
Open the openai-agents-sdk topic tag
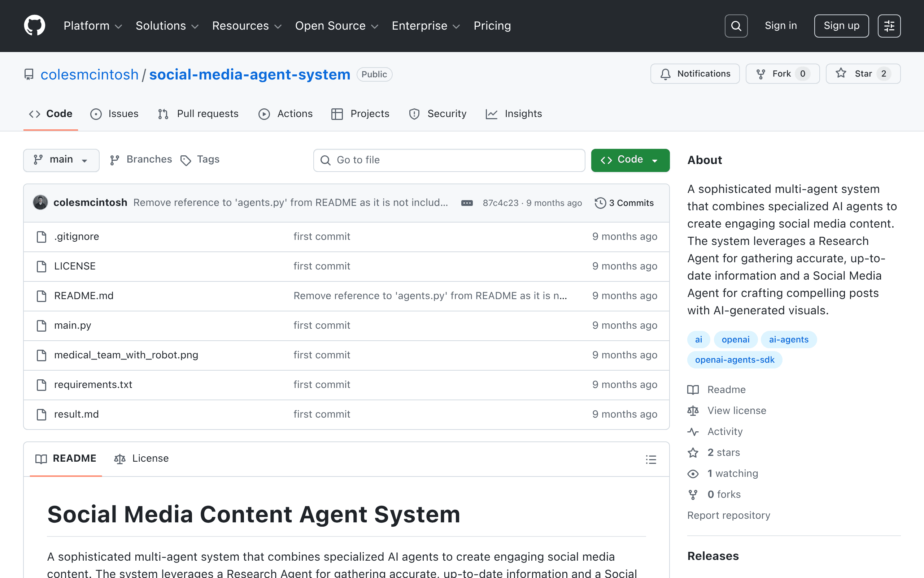coord(735,360)
